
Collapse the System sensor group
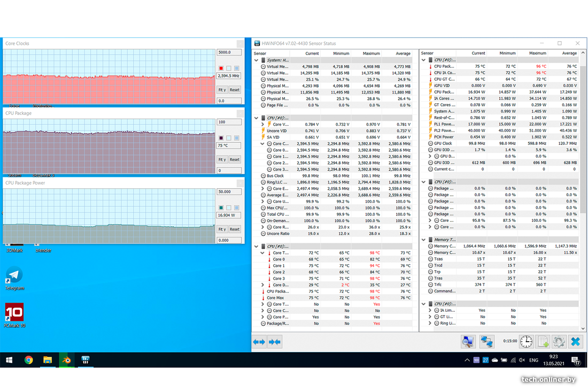coord(256,60)
